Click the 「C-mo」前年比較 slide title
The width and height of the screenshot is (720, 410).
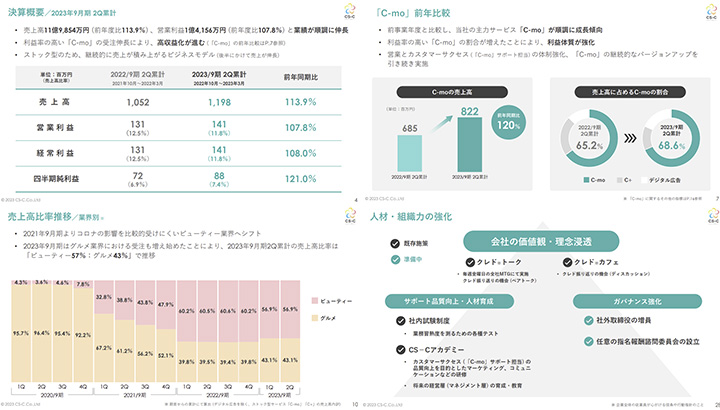click(x=412, y=13)
